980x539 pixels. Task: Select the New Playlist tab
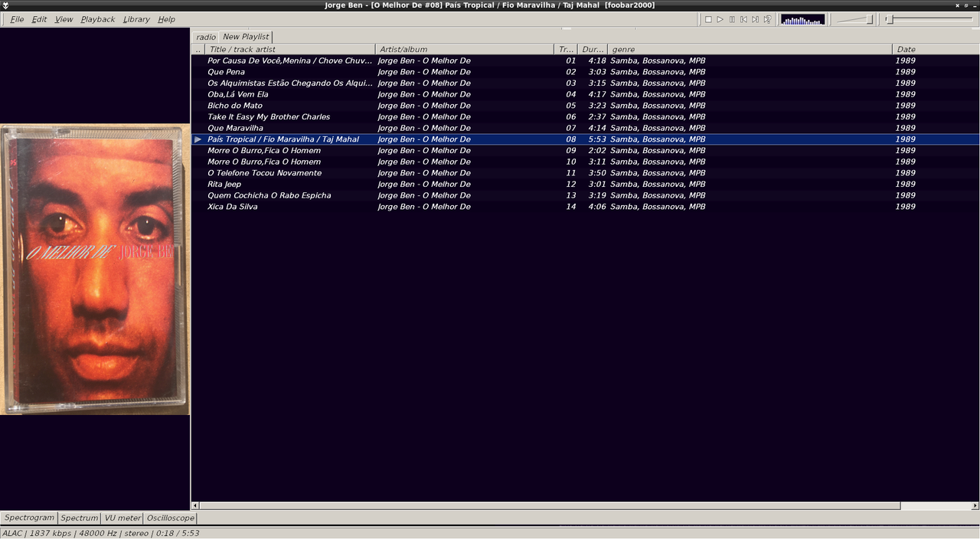[x=246, y=37]
